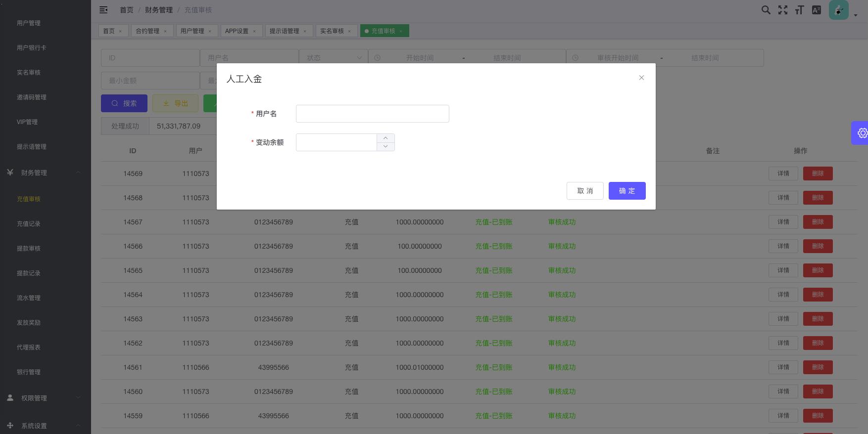Toggle fullscreen mode icon

782,10
